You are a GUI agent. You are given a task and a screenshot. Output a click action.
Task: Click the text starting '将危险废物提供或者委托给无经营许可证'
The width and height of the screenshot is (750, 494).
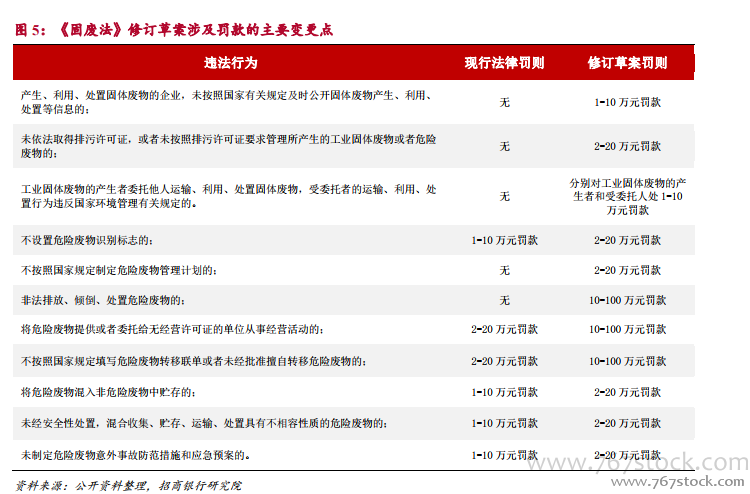pos(172,329)
